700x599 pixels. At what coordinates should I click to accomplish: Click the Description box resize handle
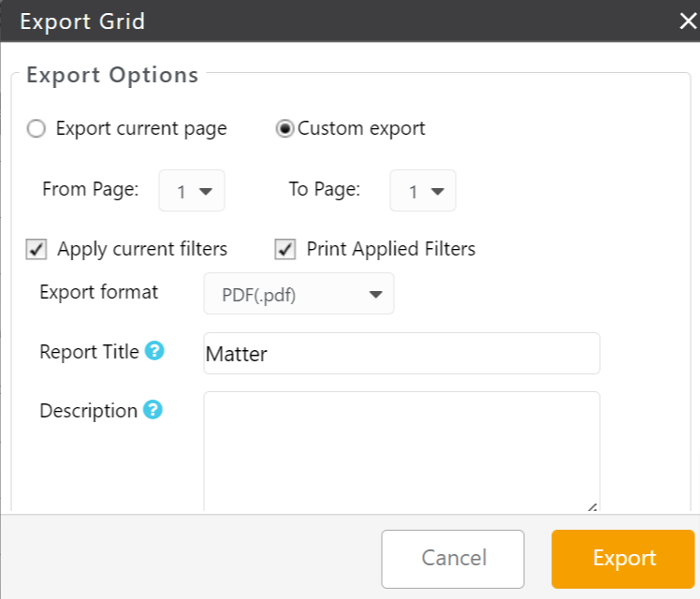591,506
